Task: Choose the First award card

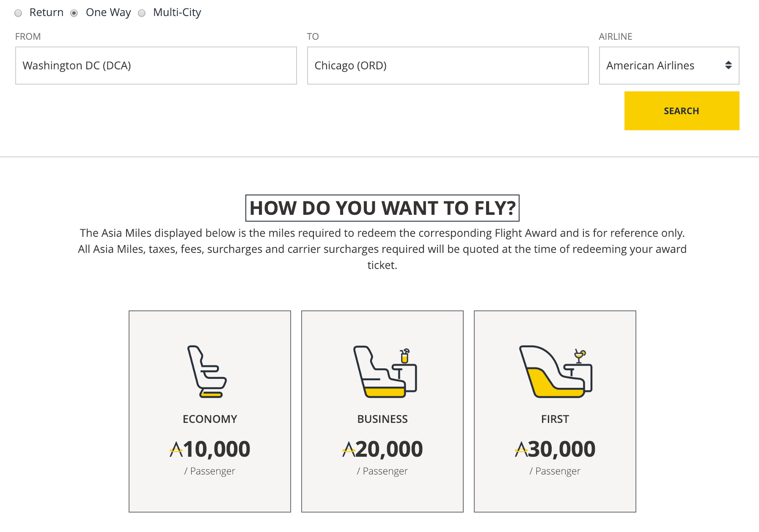Action: click(x=555, y=411)
